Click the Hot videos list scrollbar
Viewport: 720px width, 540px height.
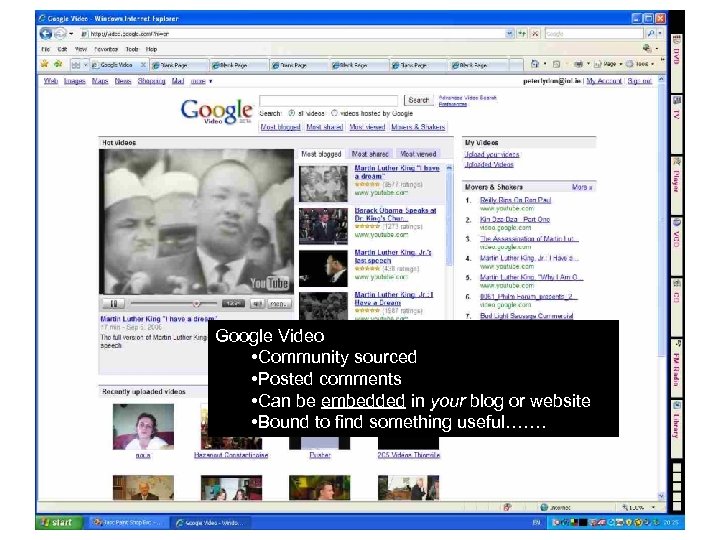449,215
